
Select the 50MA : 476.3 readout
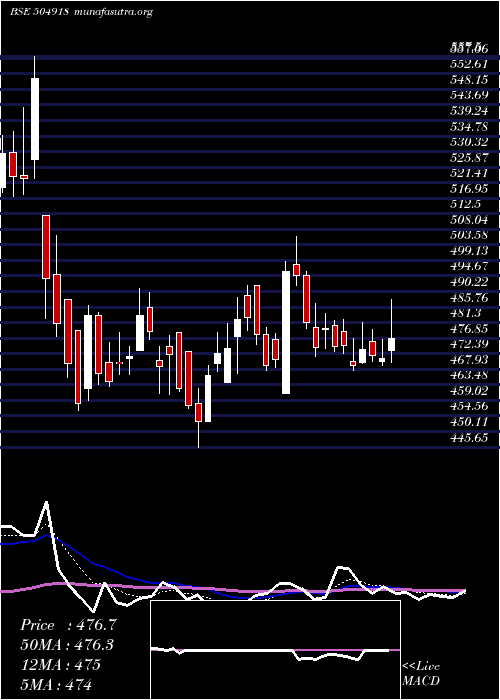(x=67, y=645)
